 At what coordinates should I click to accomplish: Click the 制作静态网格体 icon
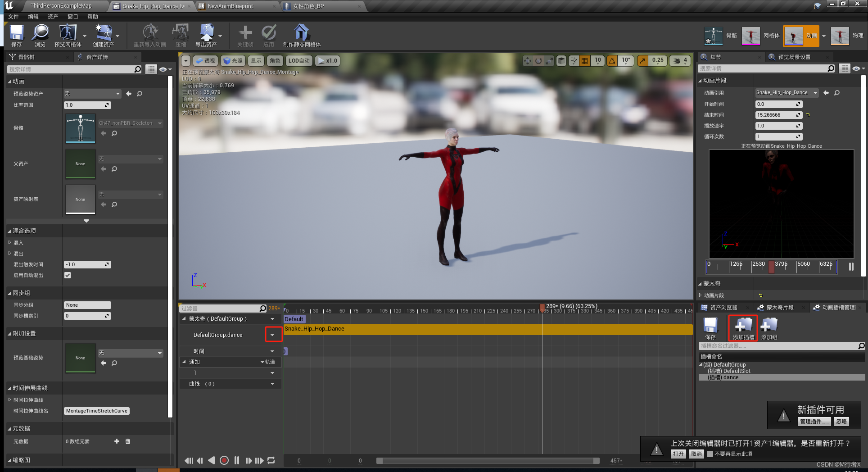pos(302,36)
